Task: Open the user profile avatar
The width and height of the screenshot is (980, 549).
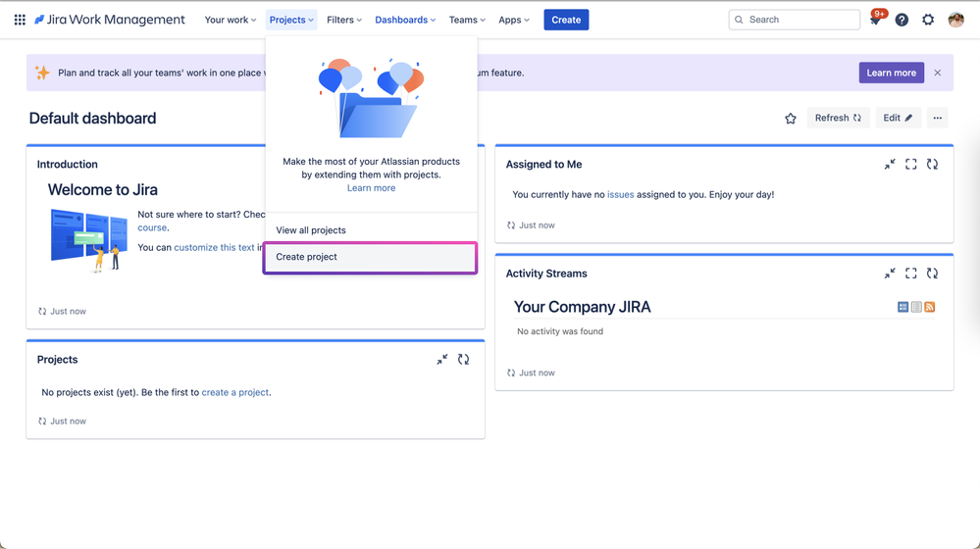Action: point(955,20)
